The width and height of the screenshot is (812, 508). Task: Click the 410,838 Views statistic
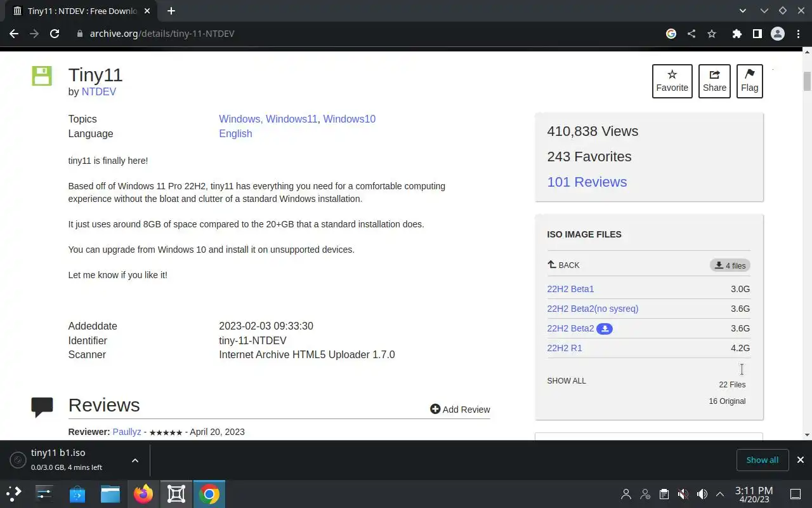pos(593,131)
